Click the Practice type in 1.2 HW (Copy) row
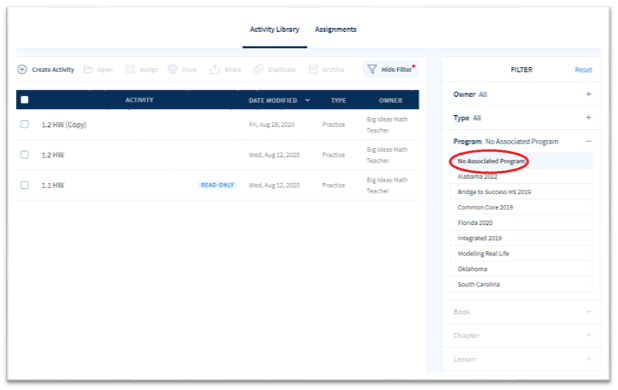Viewport: 618px width, 390px height. click(x=333, y=124)
